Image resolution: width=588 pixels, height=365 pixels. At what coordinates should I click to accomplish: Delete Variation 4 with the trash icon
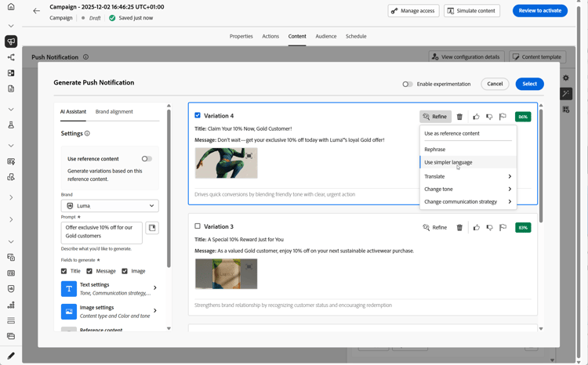point(459,117)
